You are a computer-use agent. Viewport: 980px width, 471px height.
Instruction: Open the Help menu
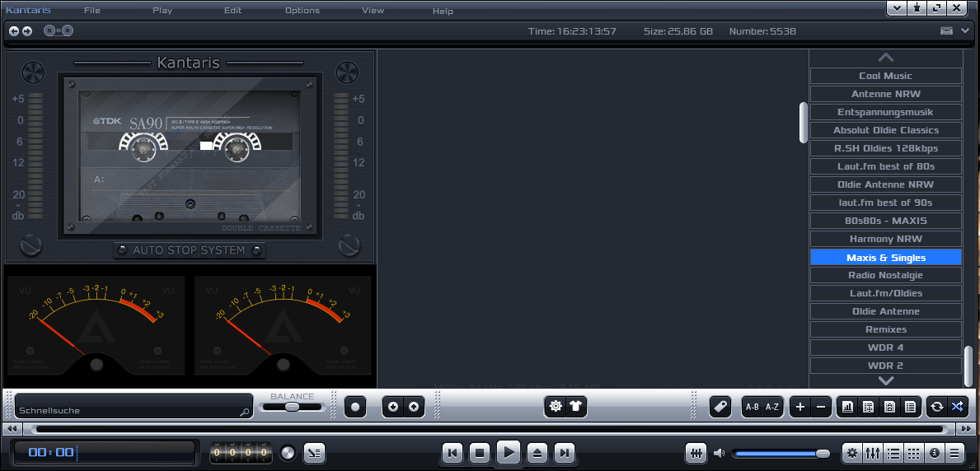point(443,12)
